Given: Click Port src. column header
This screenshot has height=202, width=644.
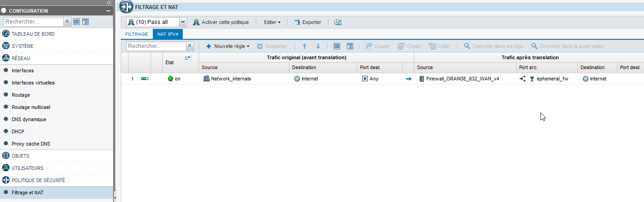Looking at the screenshot, I should coord(547,67).
